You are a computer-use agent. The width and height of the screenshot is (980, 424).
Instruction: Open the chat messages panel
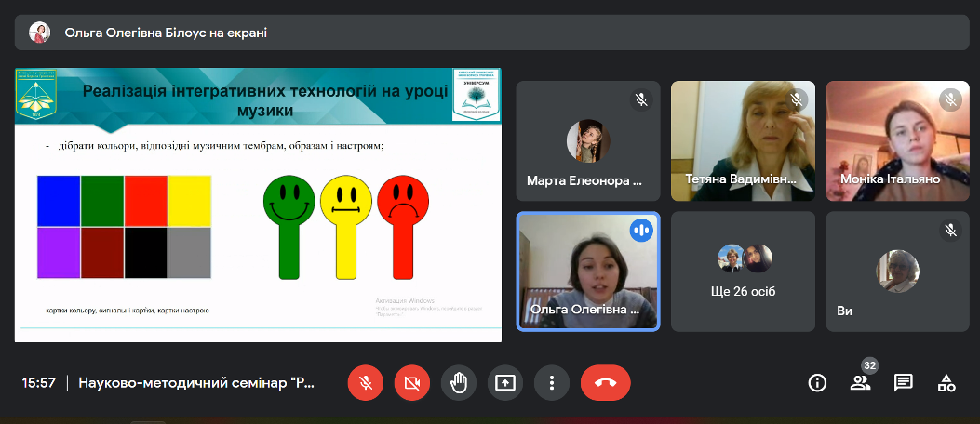click(903, 382)
